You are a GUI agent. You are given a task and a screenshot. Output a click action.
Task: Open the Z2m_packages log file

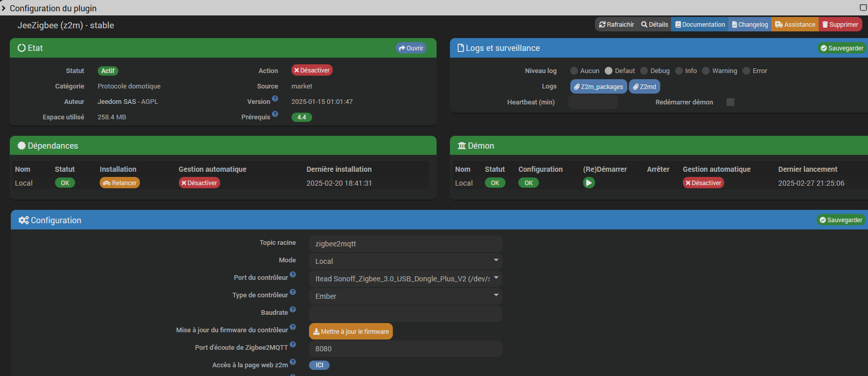point(599,87)
